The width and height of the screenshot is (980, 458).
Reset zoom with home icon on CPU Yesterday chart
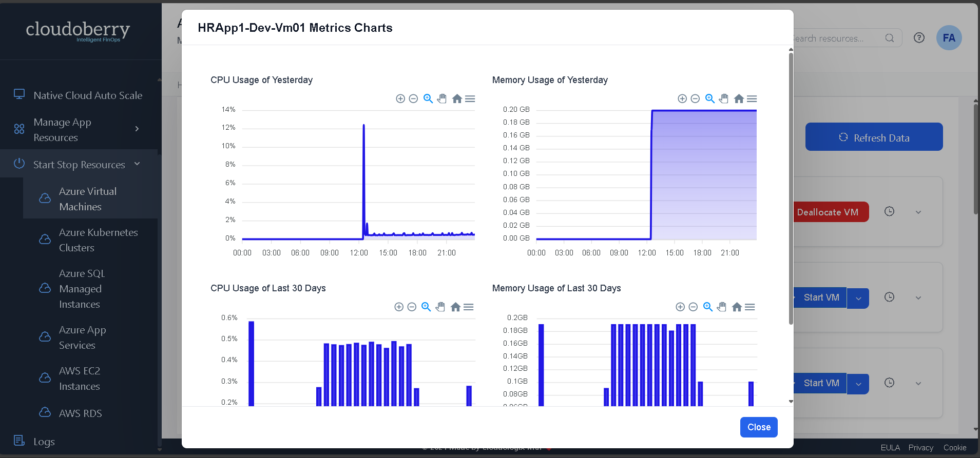[457, 98]
